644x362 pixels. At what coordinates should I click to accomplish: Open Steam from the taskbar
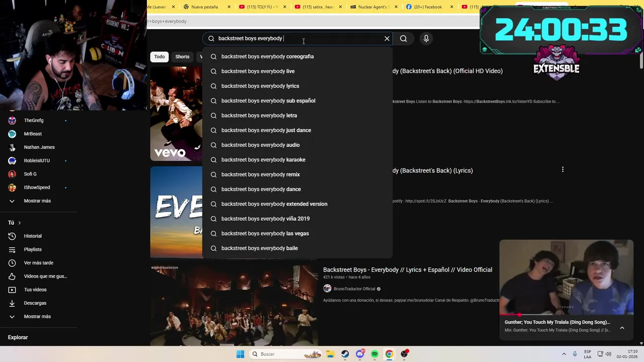click(x=345, y=354)
